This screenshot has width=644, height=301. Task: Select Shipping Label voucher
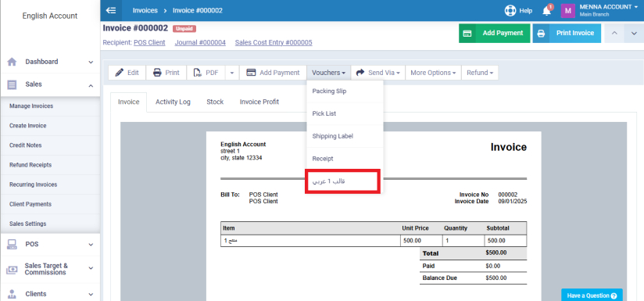coord(345,136)
